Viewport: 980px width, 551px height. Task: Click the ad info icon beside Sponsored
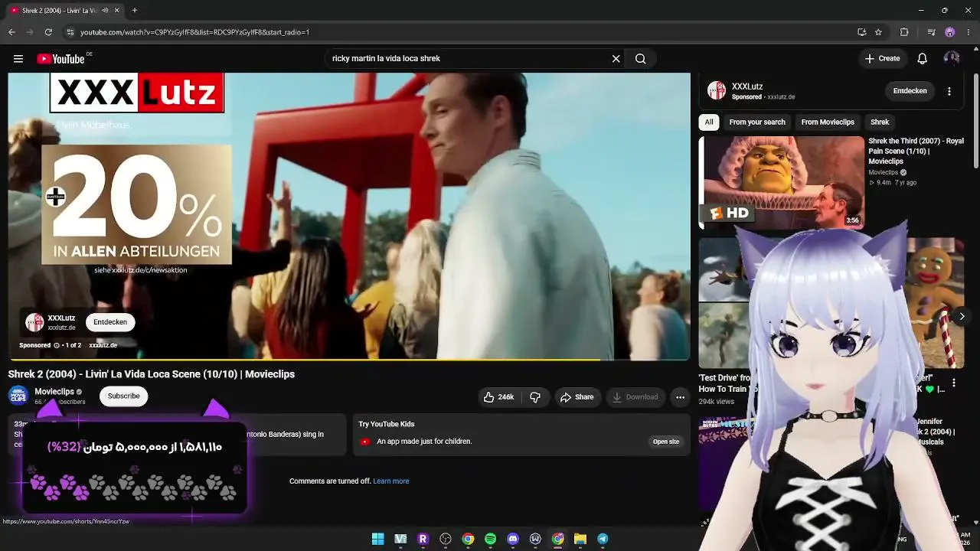57,345
